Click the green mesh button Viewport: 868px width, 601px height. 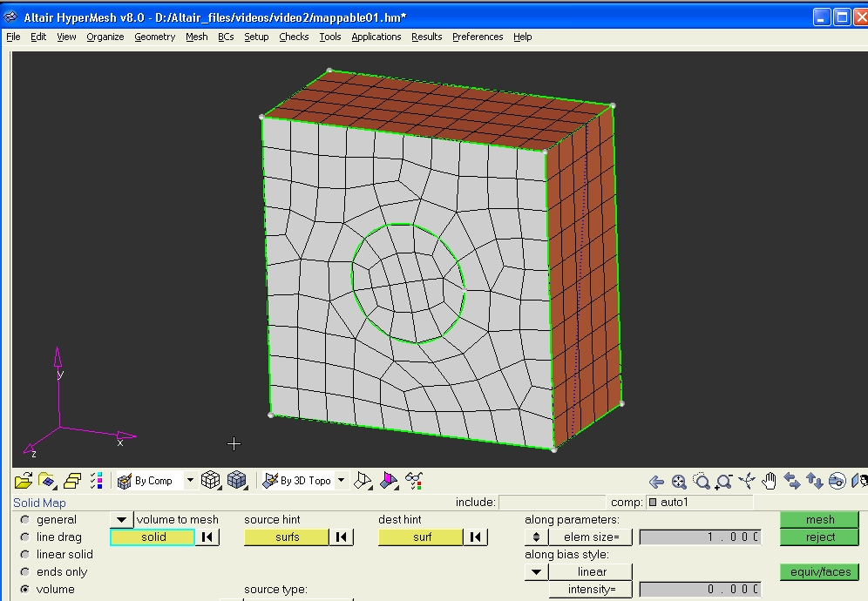tap(819, 520)
